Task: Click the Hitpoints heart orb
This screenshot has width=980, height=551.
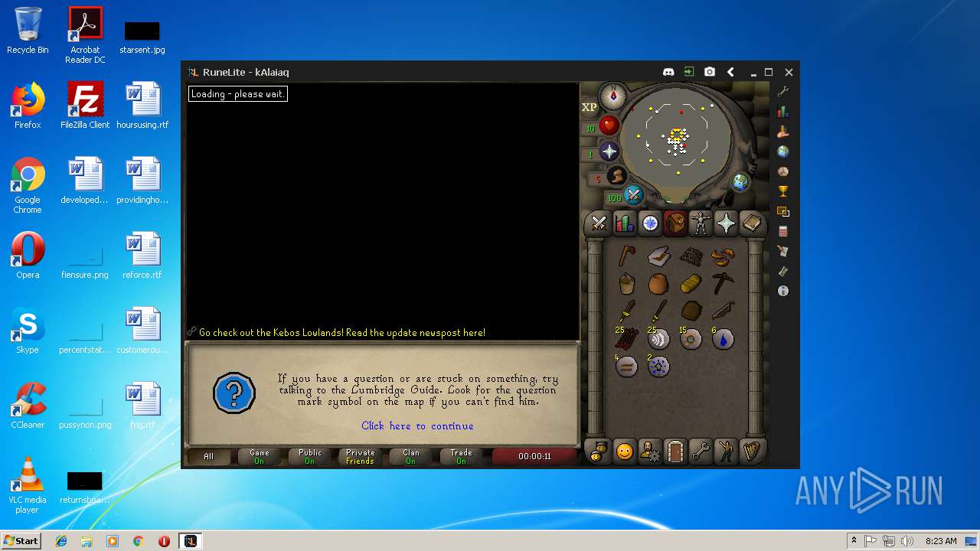Action: click(609, 125)
